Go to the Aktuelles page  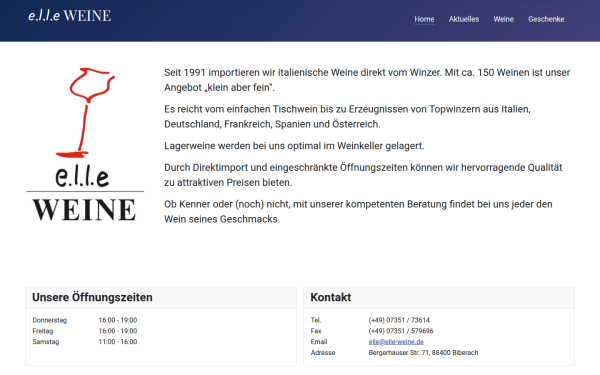click(x=464, y=19)
